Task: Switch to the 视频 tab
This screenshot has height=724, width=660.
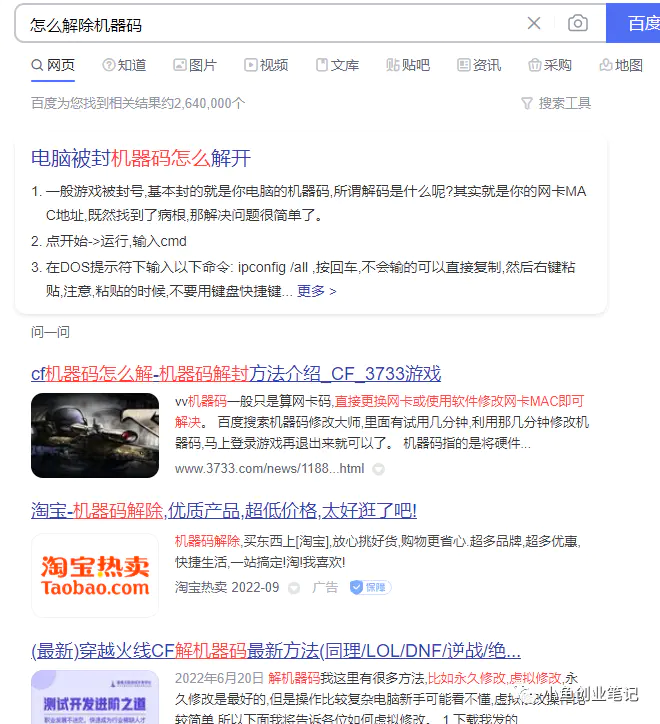Action: coord(266,65)
